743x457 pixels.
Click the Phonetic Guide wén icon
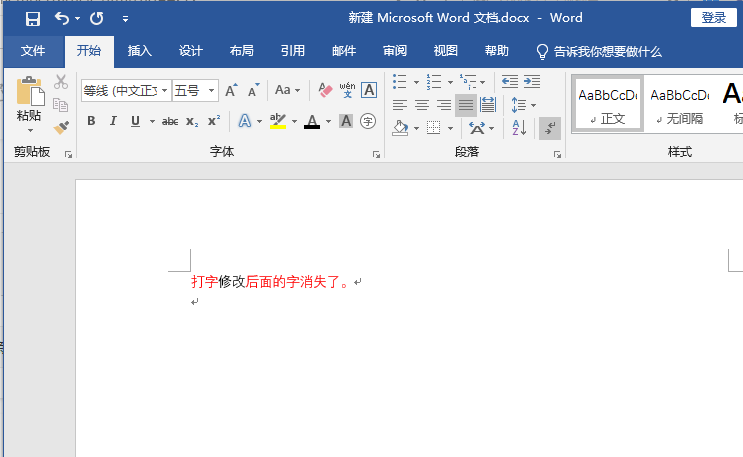(x=347, y=90)
